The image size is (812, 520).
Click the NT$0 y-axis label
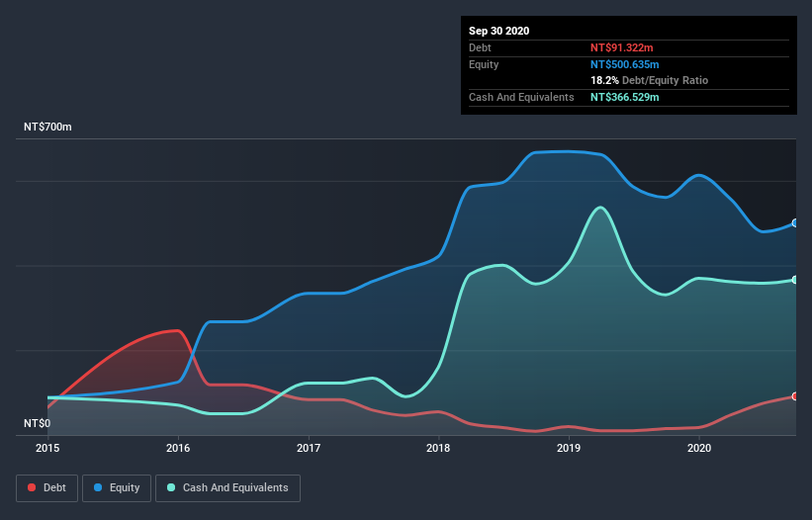(x=38, y=423)
